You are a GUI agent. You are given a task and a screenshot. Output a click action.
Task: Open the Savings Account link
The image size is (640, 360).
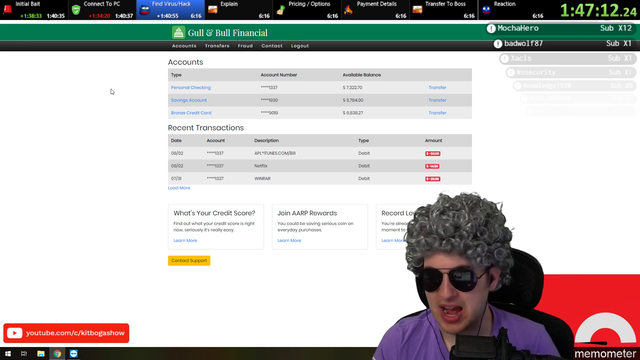click(x=189, y=100)
